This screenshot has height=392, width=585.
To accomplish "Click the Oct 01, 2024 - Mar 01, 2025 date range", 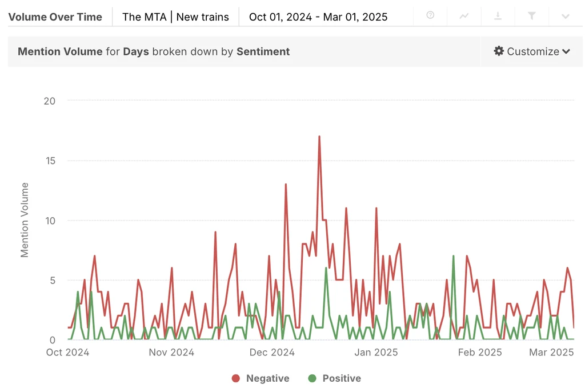I will (318, 17).
